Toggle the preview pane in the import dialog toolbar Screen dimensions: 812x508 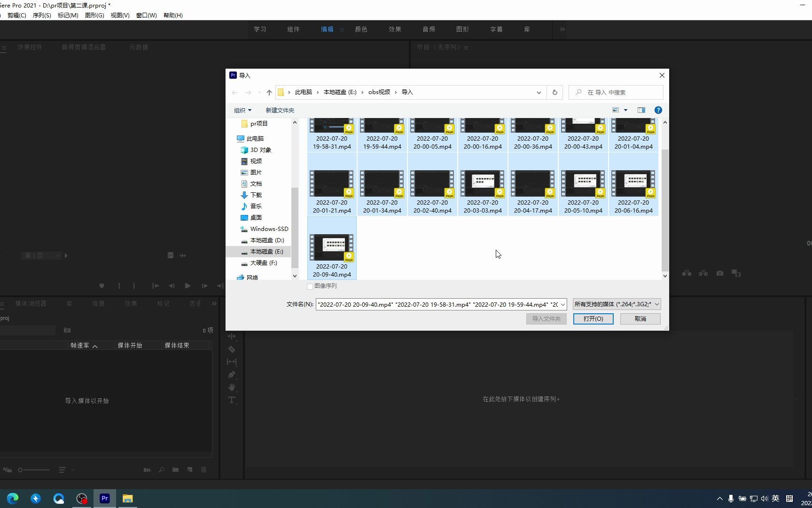coord(640,110)
